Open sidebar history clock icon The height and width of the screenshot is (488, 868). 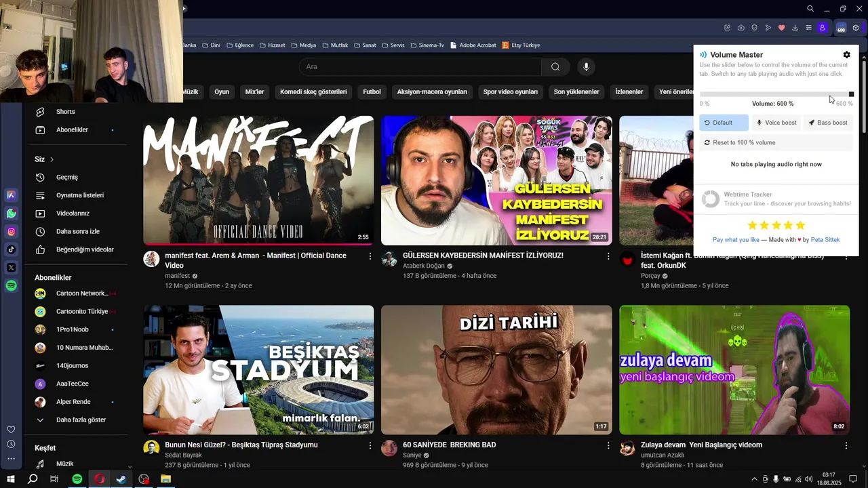(x=11, y=444)
